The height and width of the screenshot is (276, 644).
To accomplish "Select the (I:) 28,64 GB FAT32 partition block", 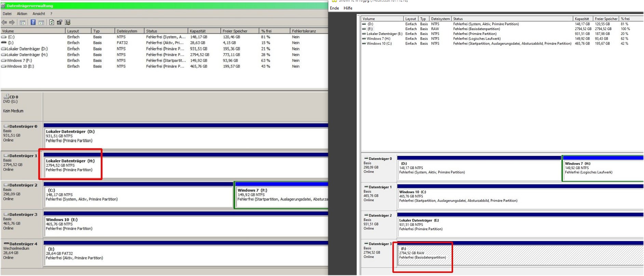I will pyautogui.click(x=186, y=256).
